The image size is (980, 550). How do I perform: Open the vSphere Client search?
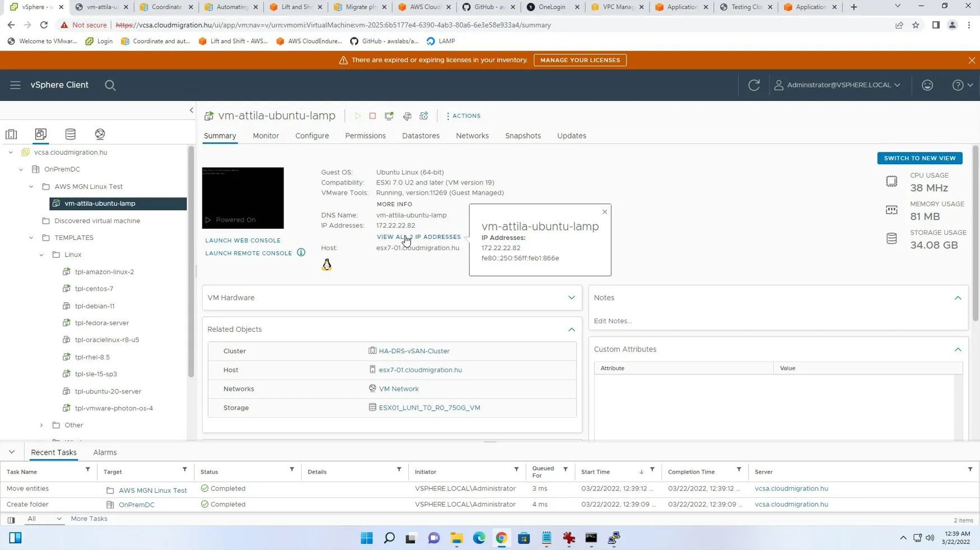(x=110, y=85)
